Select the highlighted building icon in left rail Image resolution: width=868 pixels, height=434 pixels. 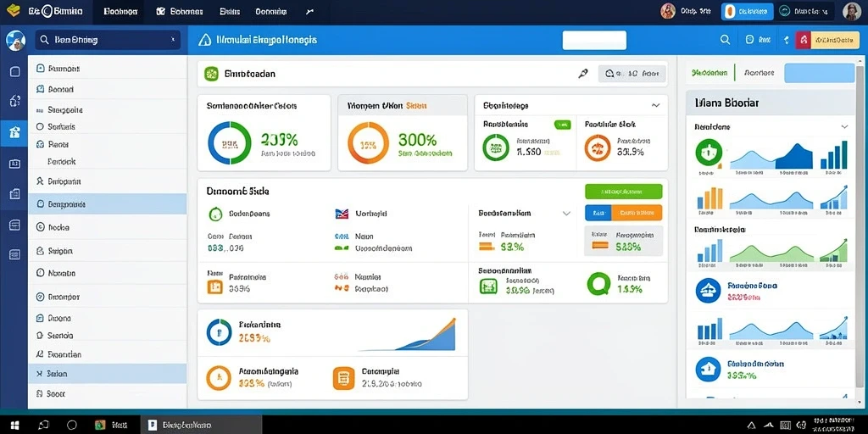(14, 133)
